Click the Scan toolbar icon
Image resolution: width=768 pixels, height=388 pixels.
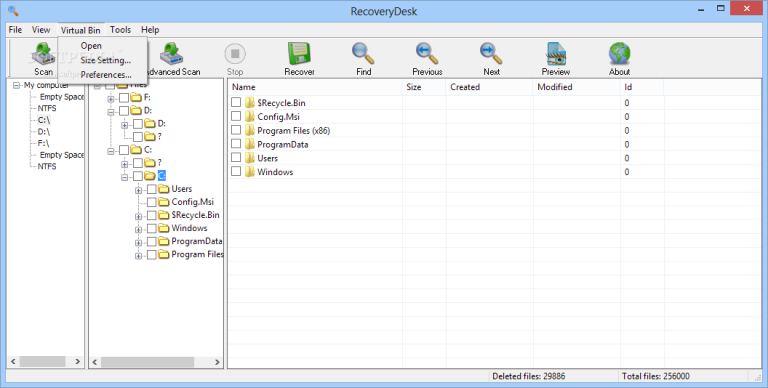pyautogui.click(x=43, y=54)
